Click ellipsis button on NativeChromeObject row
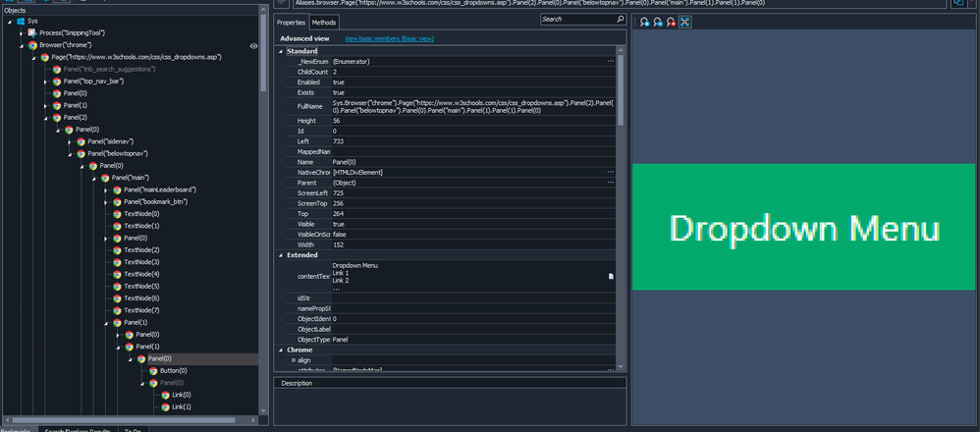980x432 pixels. [x=610, y=172]
